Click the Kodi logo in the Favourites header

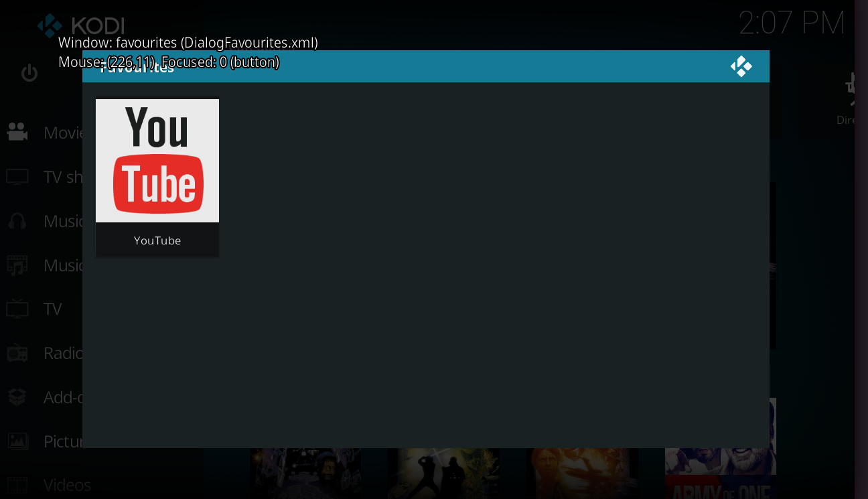[741, 66]
